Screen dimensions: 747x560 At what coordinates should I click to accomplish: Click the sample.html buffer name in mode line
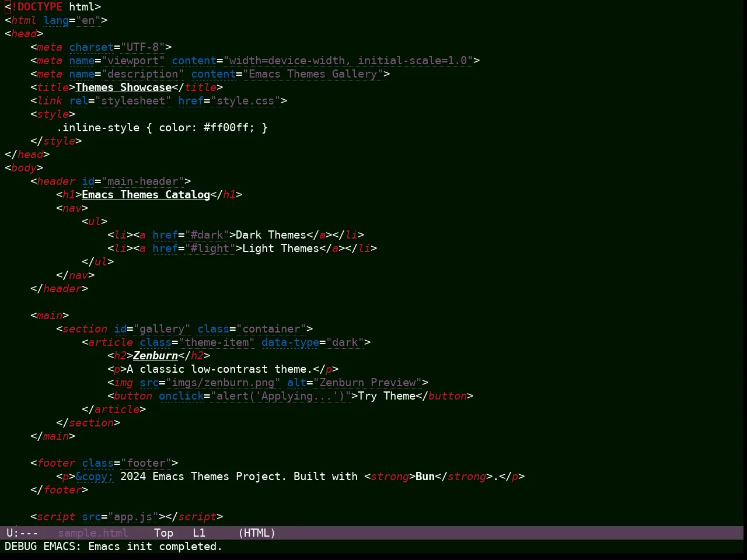point(93,533)
